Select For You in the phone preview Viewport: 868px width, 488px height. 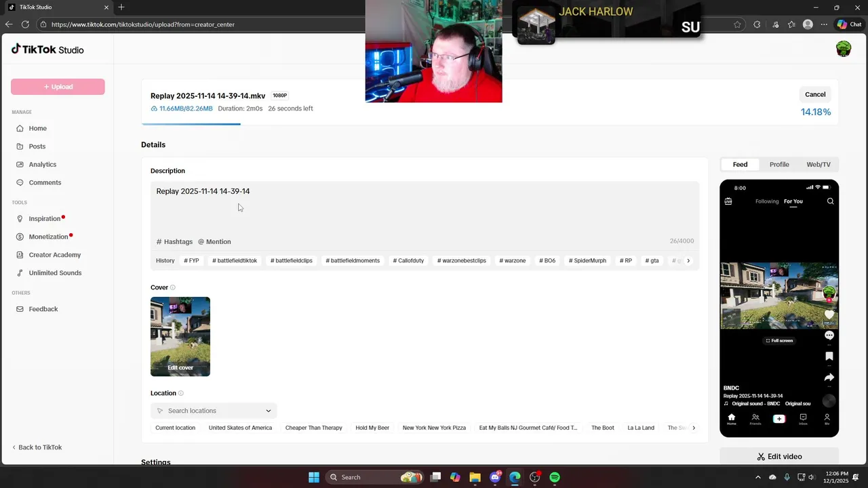pyautogui.click(x=793, y=201)
